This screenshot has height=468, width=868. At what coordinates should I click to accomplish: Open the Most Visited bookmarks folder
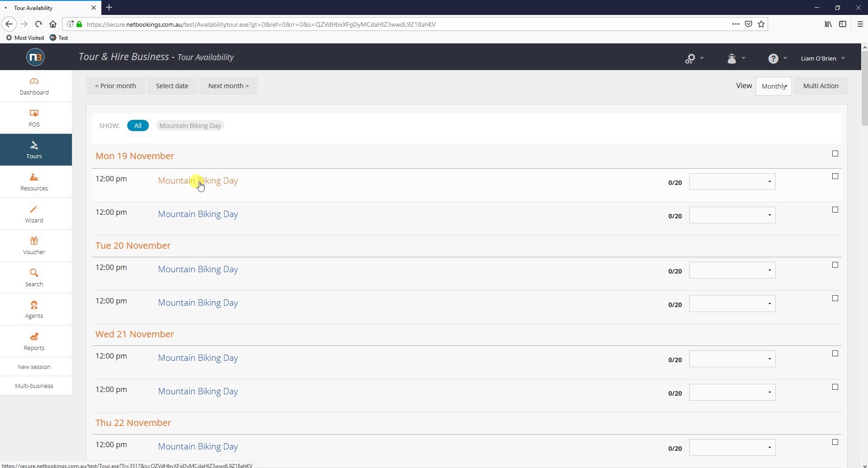coord(25,38)
